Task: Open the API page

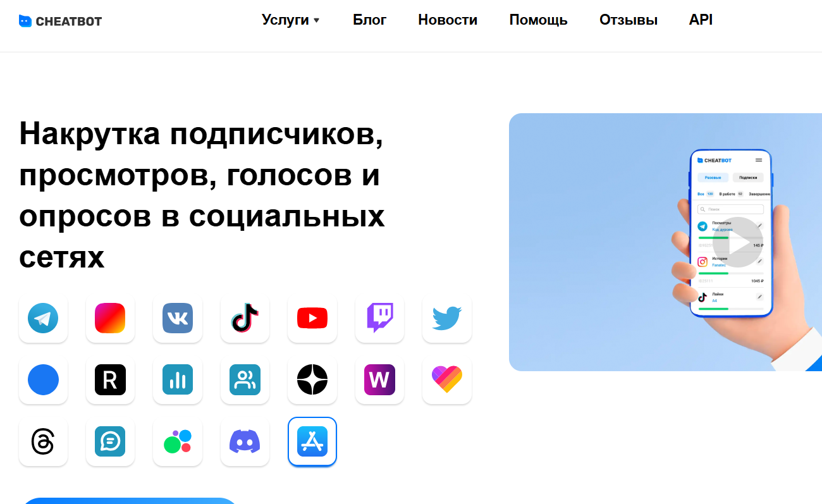Action: [x=701, y=20]
